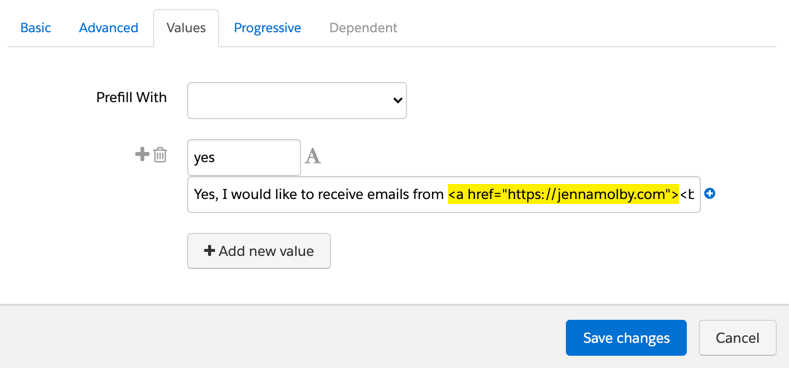
Task: Cancel the field edits
Action: (x=738, y=338)
